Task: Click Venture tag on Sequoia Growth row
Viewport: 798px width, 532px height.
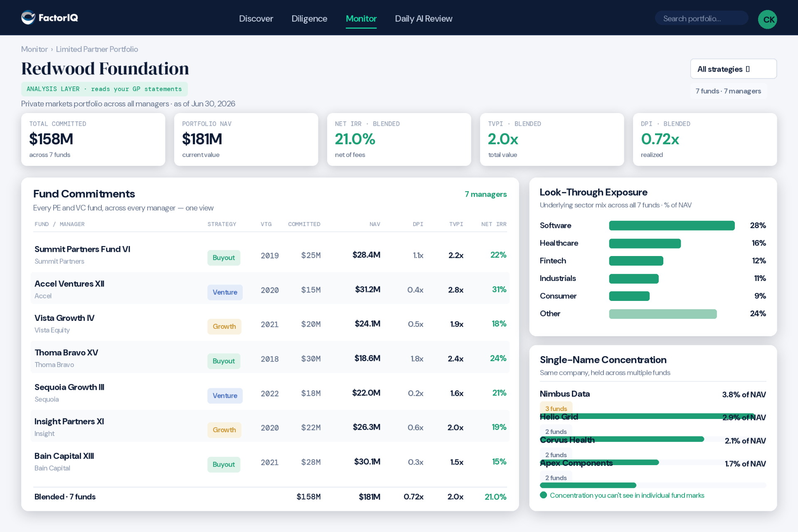Action: [x=225, y=396]
